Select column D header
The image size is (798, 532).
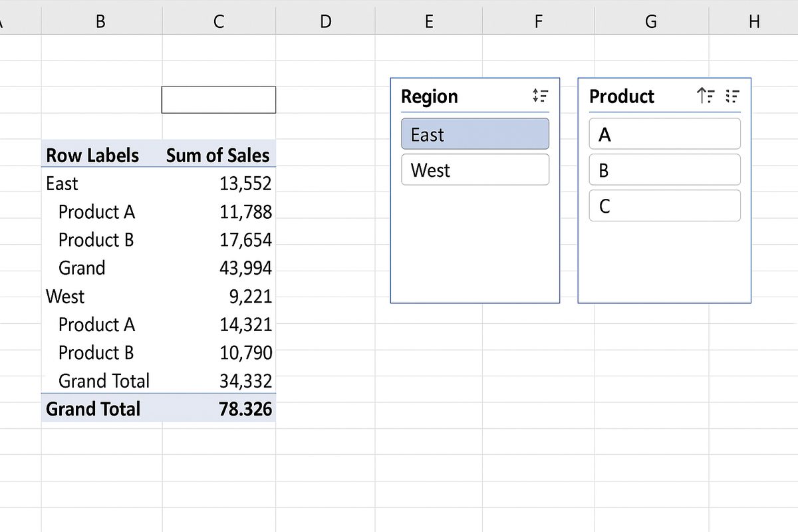(x=325, y=21)
